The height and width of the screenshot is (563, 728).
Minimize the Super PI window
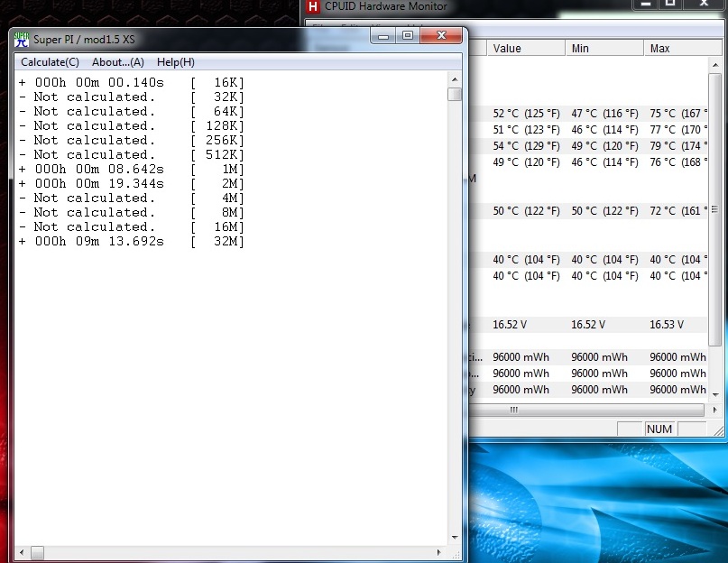pos(383,36)
